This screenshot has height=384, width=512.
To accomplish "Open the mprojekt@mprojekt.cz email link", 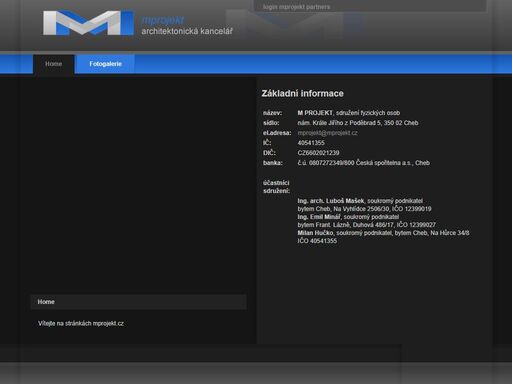I will pos(327,133).
